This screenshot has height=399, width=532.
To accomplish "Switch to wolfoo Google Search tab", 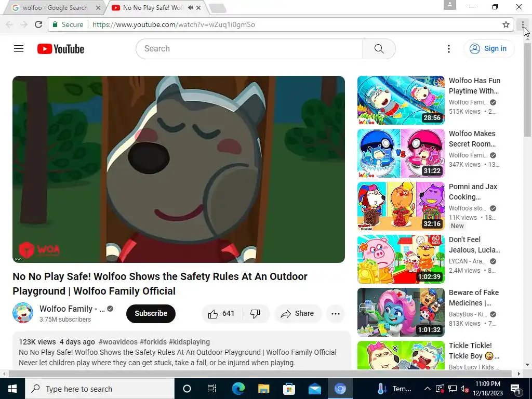I will (55, 7).
